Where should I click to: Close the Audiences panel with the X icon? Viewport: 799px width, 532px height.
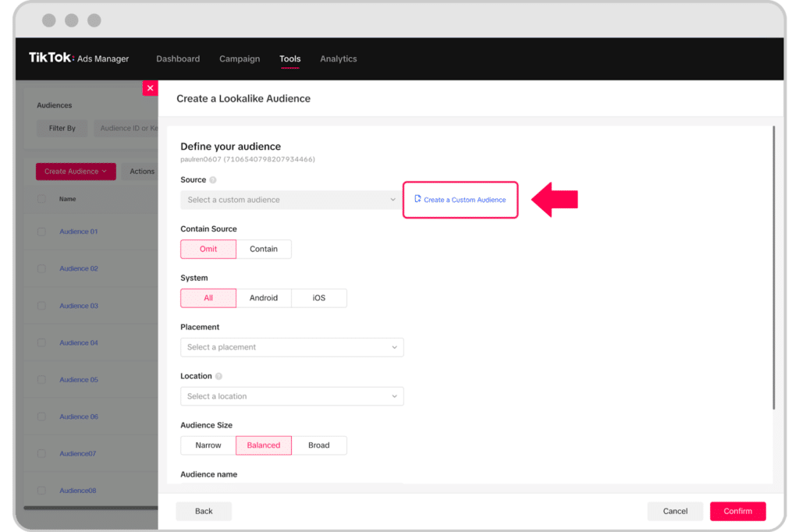pos(150,88)
